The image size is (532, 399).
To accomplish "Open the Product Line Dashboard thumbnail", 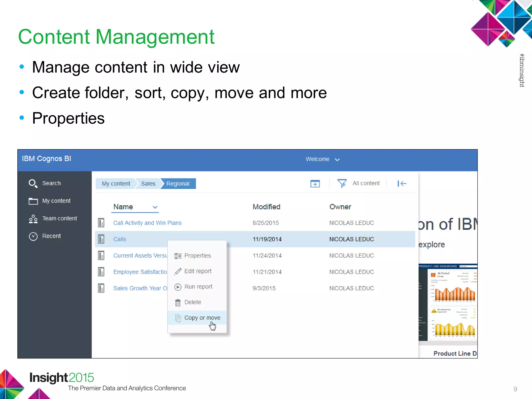I will 448,303.
